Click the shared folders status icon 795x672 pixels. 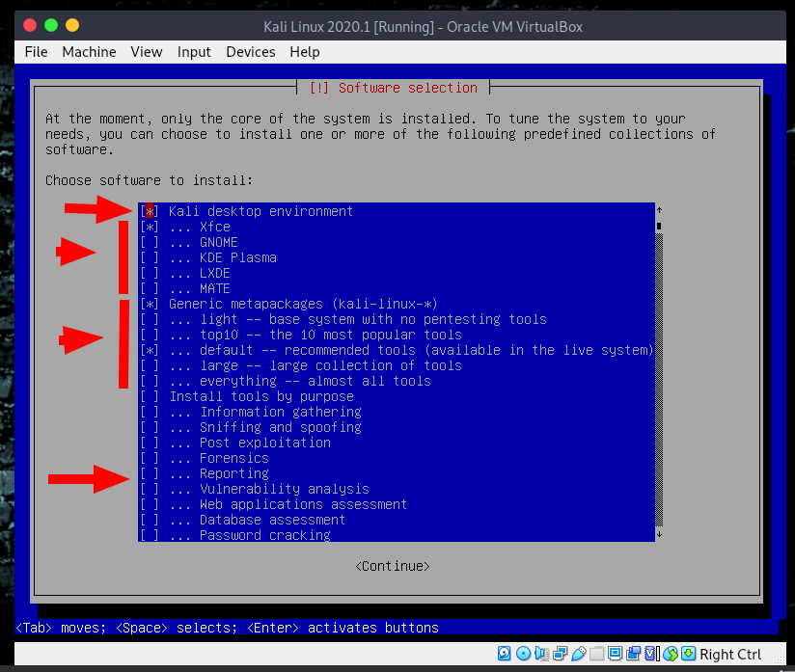pos(597,654)
